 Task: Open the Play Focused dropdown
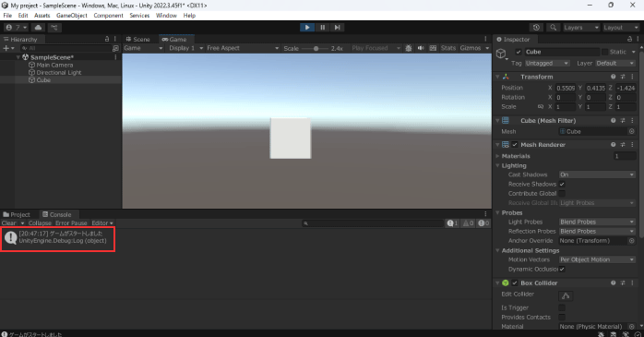click(376, 48)
